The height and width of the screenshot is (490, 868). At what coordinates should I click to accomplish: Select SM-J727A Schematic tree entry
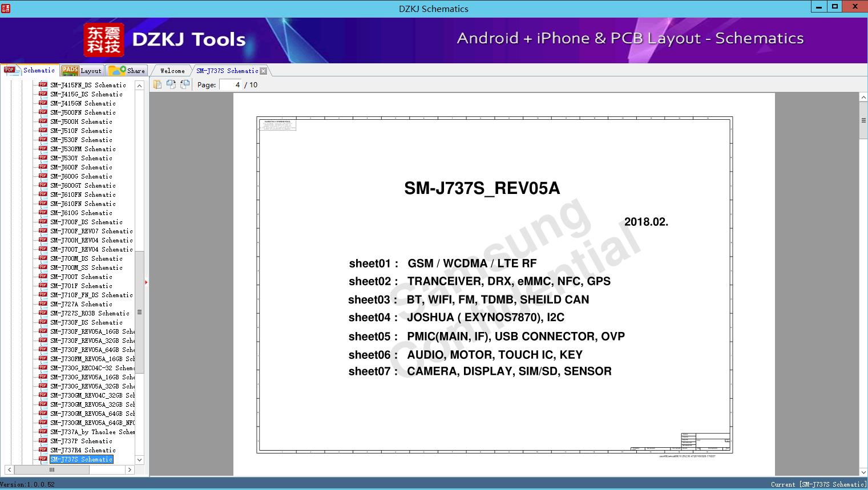pos(81,304)
